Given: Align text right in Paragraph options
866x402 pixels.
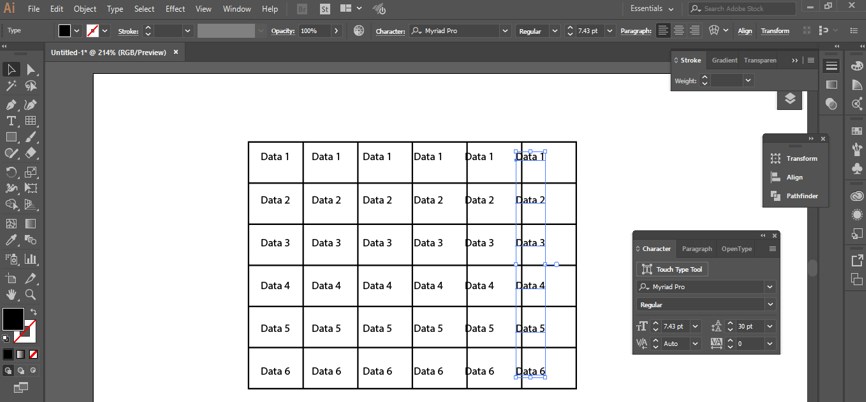Looking at the screenshot, I should pyautogui.click(x=695, y=31).
